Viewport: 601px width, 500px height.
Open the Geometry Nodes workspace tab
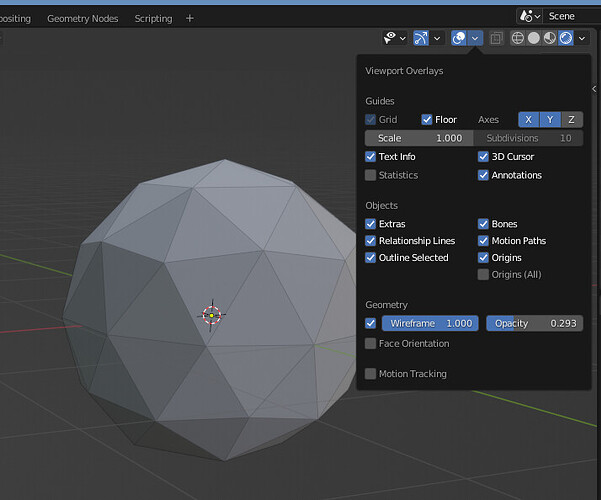(82, 18)
